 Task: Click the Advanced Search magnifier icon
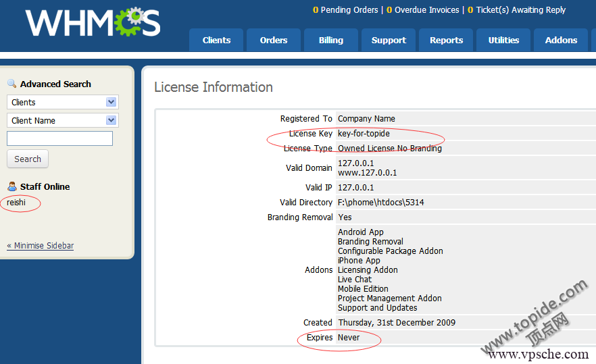(x=11, y=84)
